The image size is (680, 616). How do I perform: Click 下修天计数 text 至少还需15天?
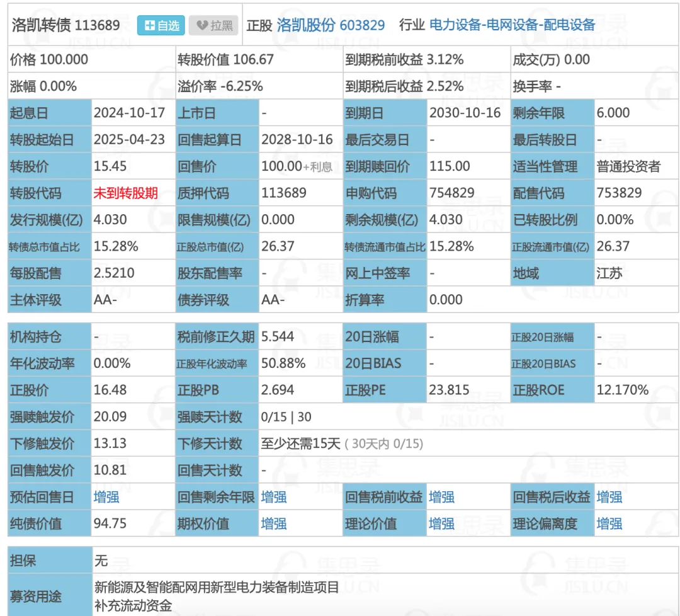(x=300, y=444)
